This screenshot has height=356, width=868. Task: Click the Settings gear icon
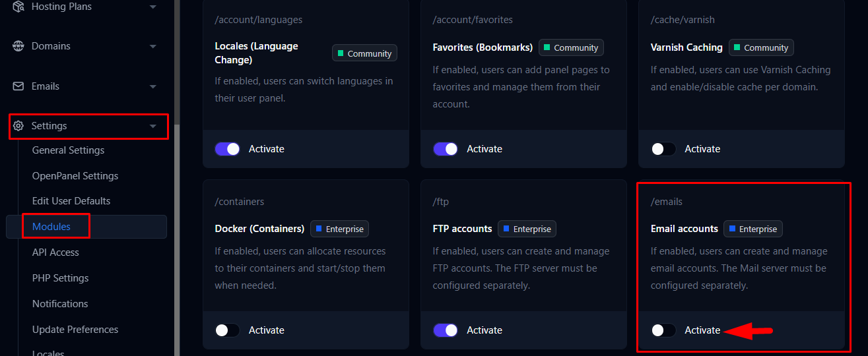pos(18,126)
